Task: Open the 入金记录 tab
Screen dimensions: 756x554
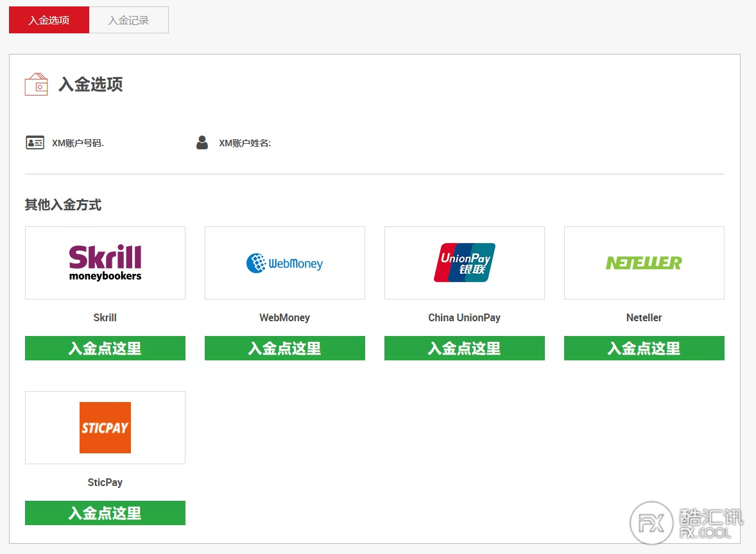Action: pos(128,20)
